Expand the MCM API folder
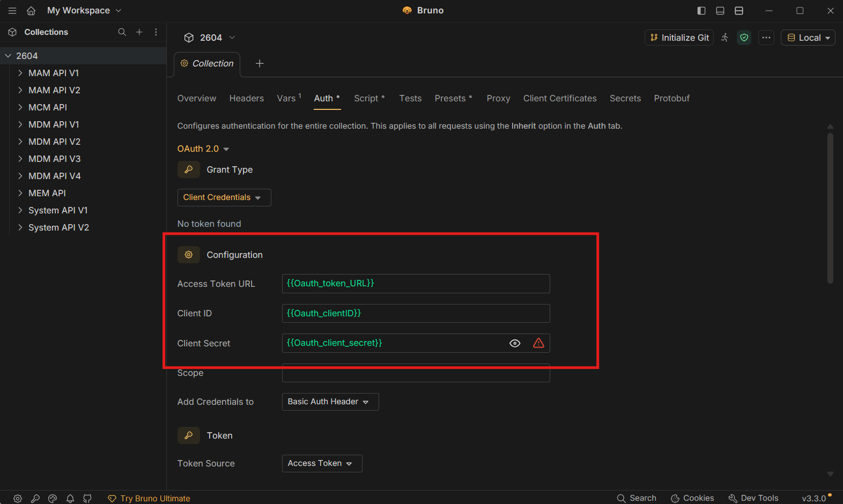This screenshot has height=504, width=843. click(x=20, y=107)
